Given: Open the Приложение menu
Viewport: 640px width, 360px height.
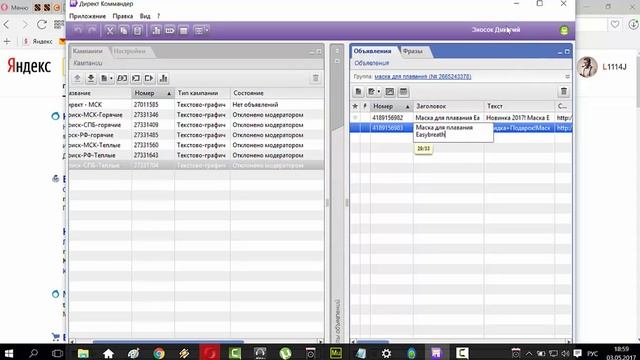Looking at the screenshot, I should [87, 16].
